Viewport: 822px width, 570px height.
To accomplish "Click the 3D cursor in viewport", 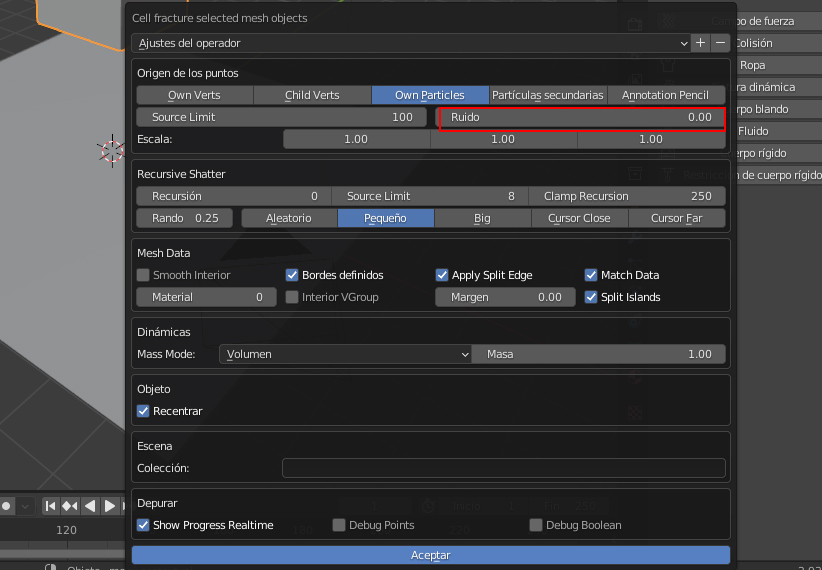I will click(112, 151).
